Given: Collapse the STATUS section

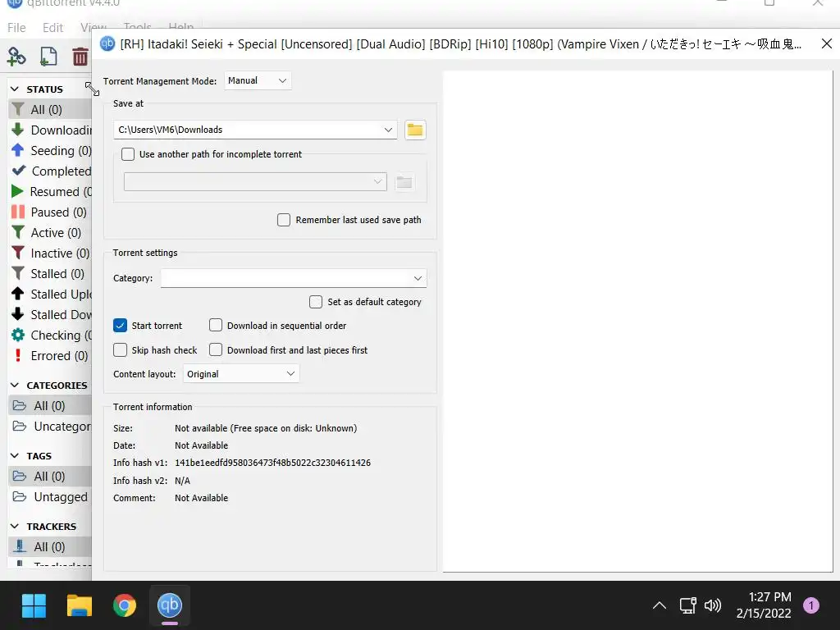Looking at the screenshot, I should [x=15, y=89].
